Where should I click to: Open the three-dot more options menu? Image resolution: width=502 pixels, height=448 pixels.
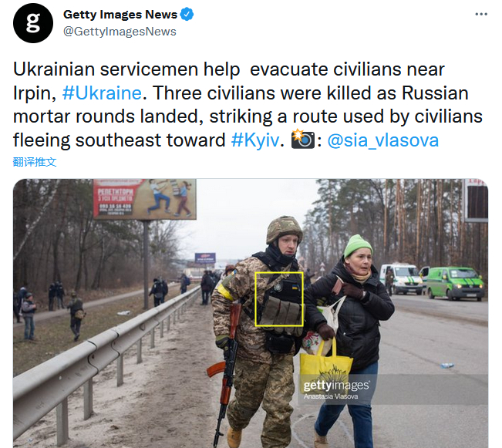pyautogui.click(x=481, y=14)
